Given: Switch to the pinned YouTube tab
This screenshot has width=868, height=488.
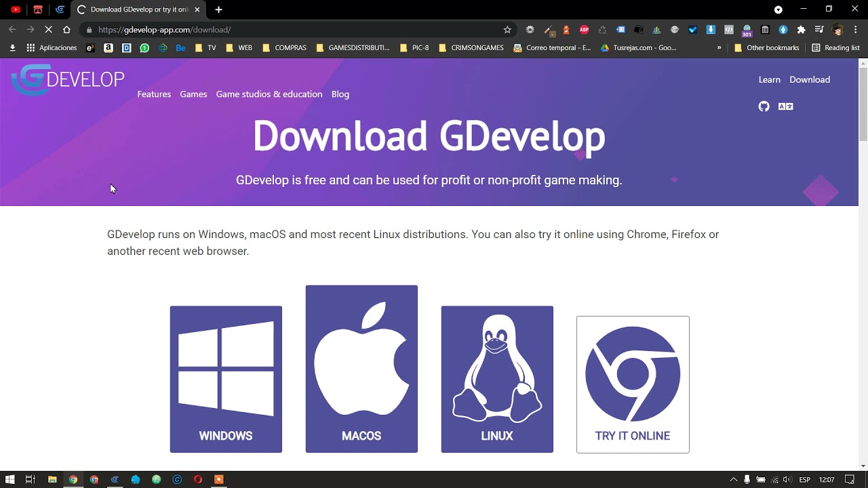Looking at the screenshot, I should click(x=16, y=9).
